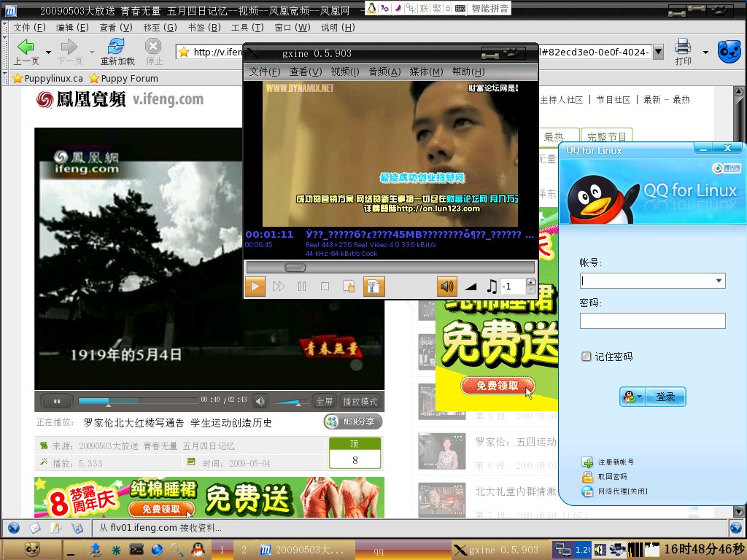
Task: Increase gxine audio channel spinner value
Action: [530, 282]
